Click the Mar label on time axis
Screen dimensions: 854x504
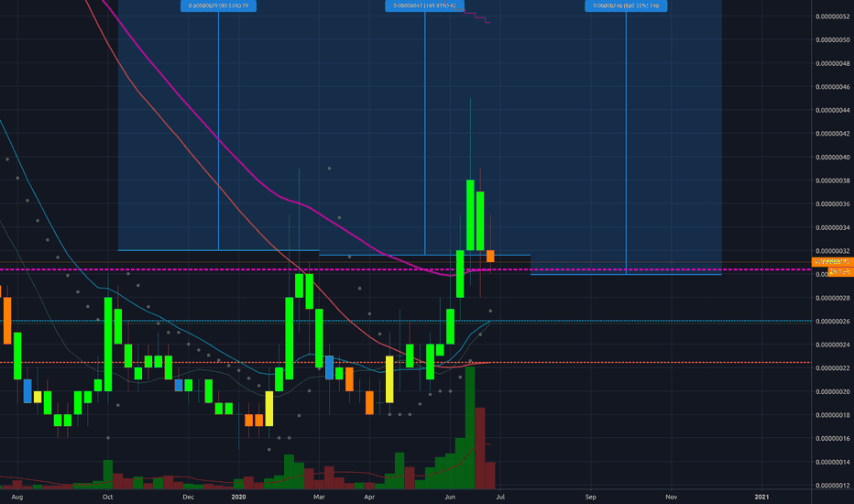pyautogui.click(x=319, y=497)
